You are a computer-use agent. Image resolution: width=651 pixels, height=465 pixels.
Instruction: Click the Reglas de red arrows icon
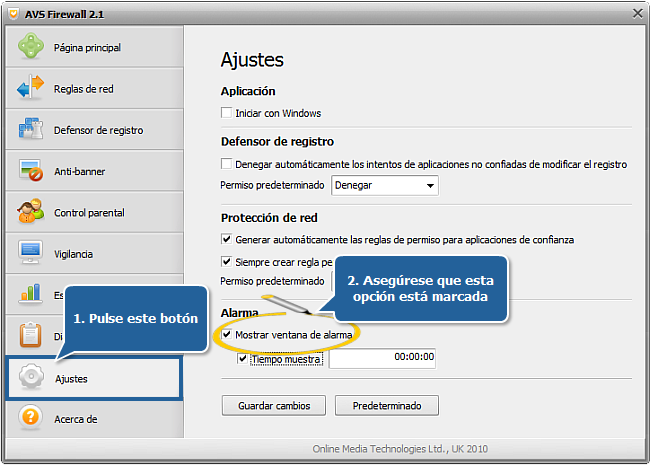click(x=30, y=87)
